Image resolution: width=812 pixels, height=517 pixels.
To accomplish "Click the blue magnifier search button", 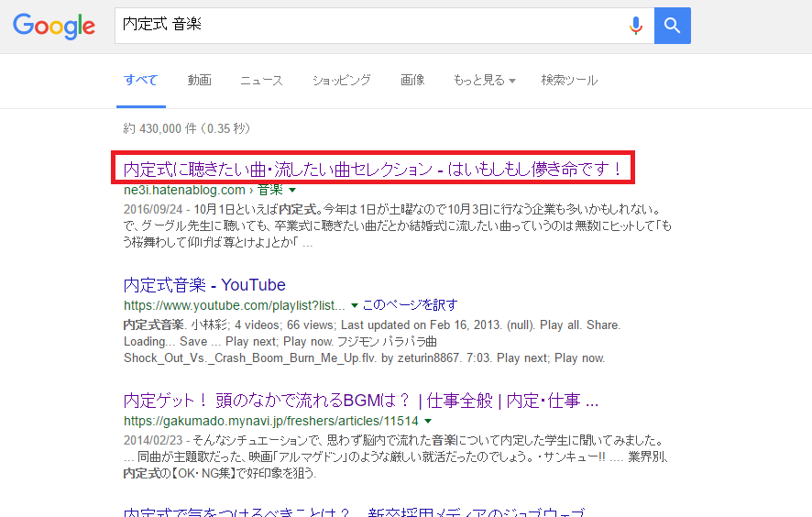I will tap(672, 26).
